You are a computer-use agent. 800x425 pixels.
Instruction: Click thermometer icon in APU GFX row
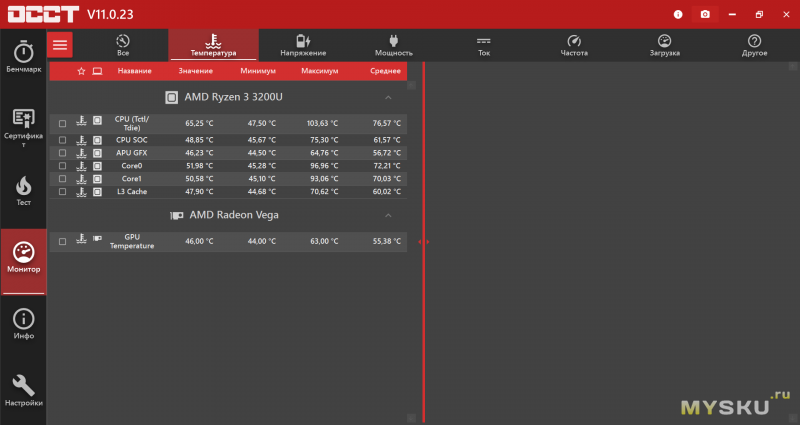tap(81, 153)
